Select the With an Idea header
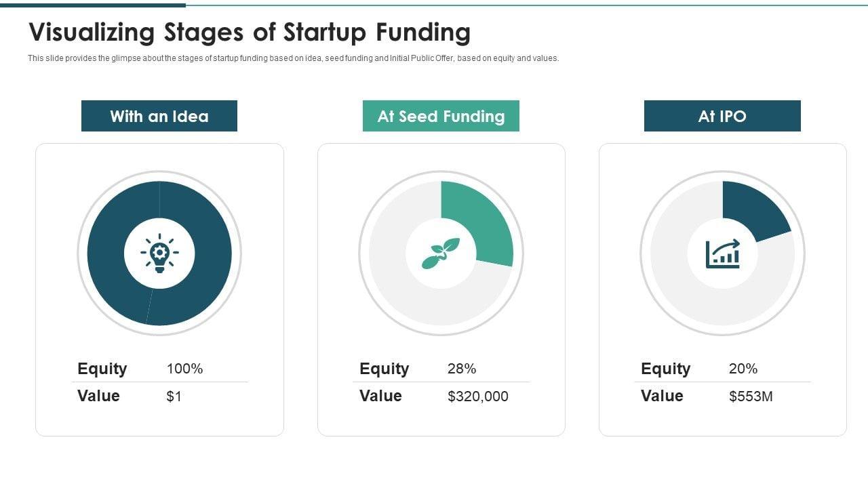The image size is (868, 488). point(159,116)
